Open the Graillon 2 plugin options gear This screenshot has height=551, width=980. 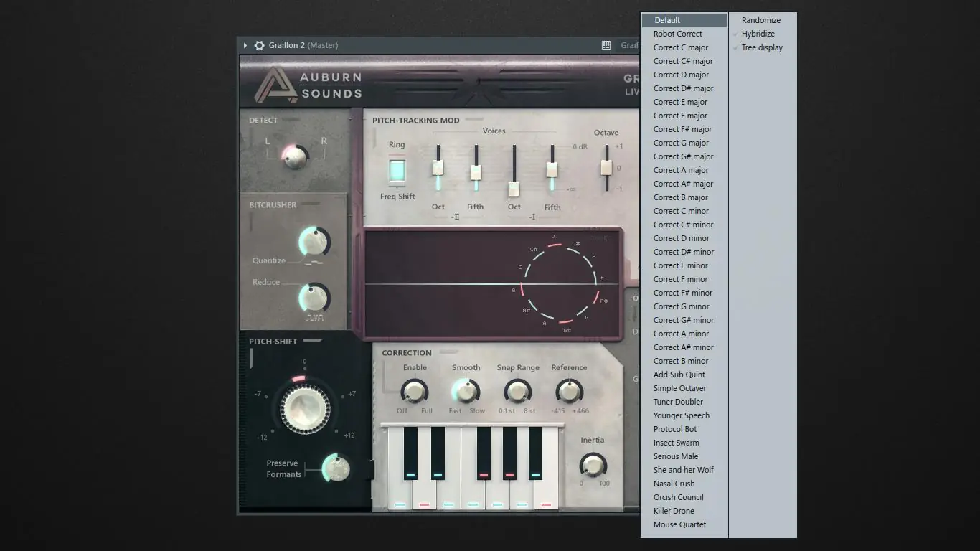259,45
